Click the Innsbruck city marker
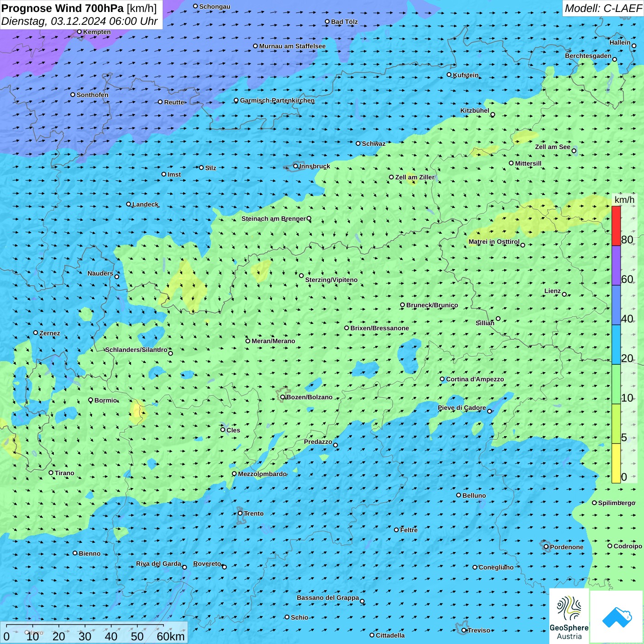644x644 pixels. coord(296,166)
